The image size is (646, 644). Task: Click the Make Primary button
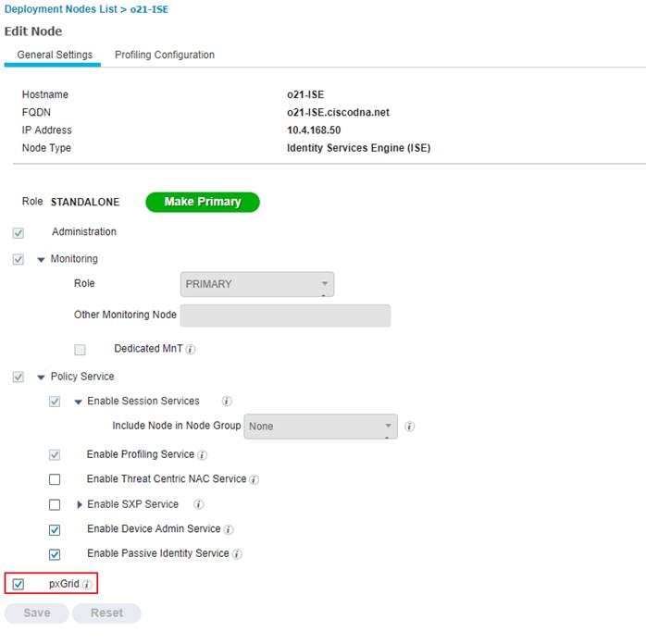click(203, 203)
